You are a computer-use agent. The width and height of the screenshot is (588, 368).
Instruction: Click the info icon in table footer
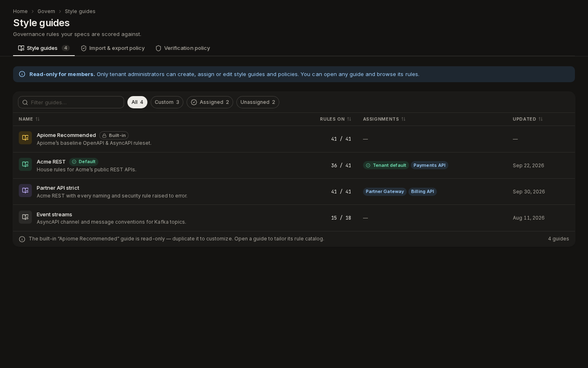pyautogui.click(x=22, y=239)
